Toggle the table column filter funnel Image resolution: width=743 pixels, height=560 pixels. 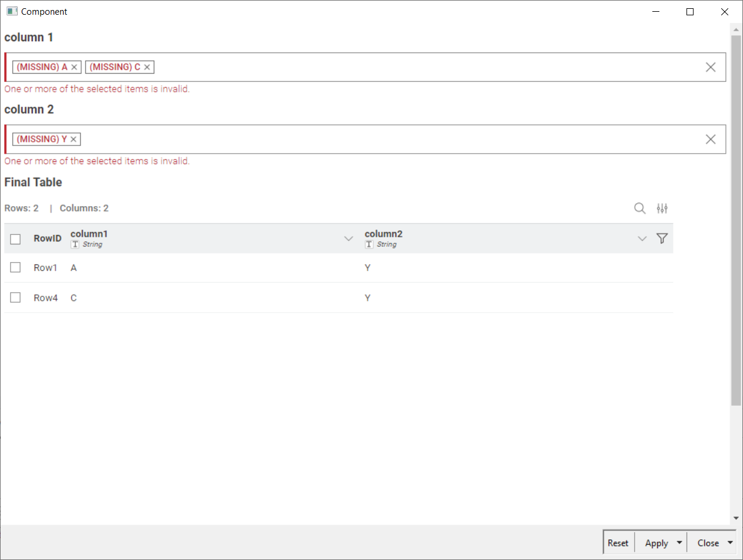pos(662,238)
